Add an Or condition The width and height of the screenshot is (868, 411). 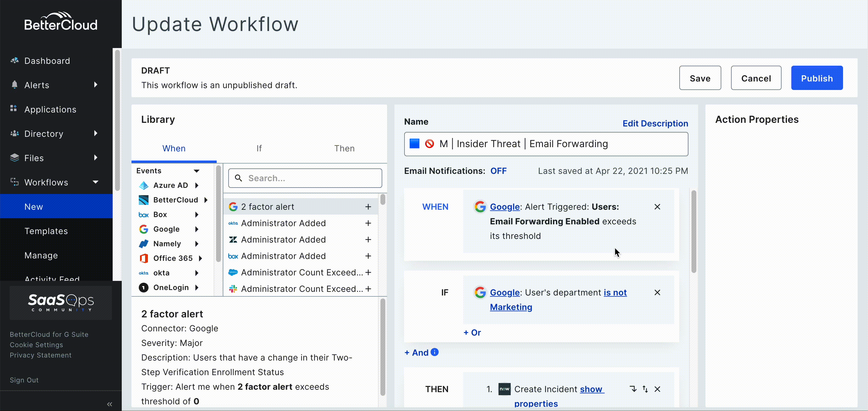(472, 333)
